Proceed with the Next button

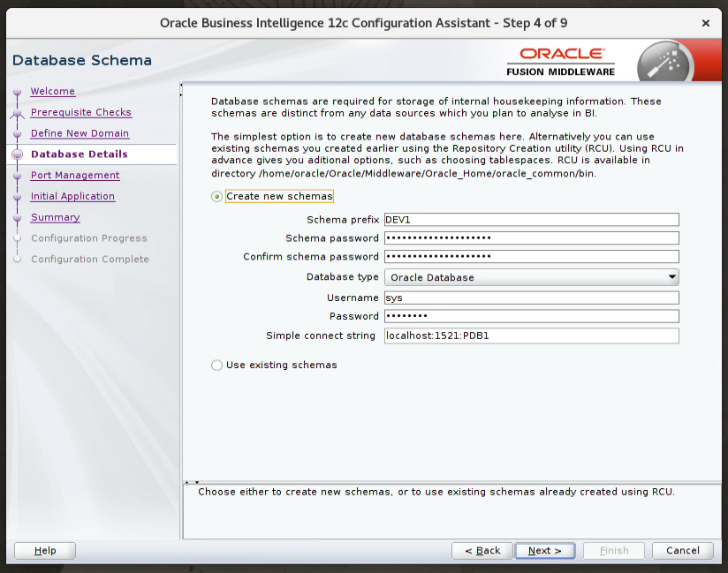click(545, 551)
